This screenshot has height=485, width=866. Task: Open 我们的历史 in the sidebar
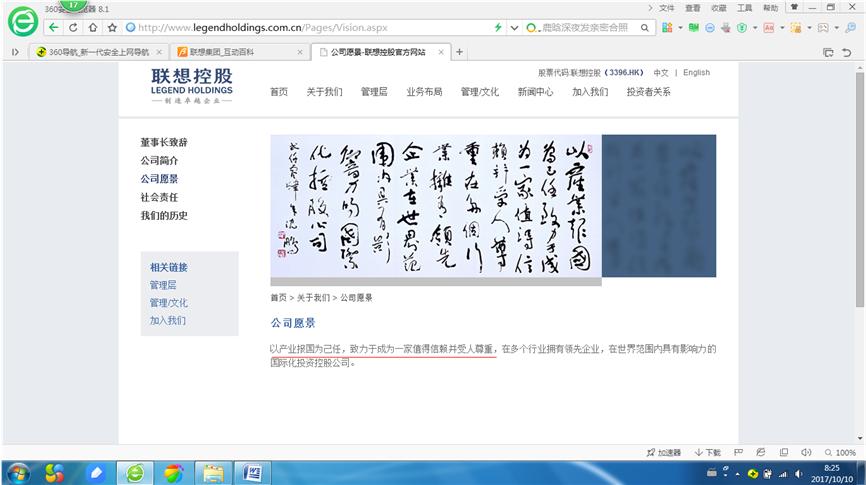click(x=164, y=215)
